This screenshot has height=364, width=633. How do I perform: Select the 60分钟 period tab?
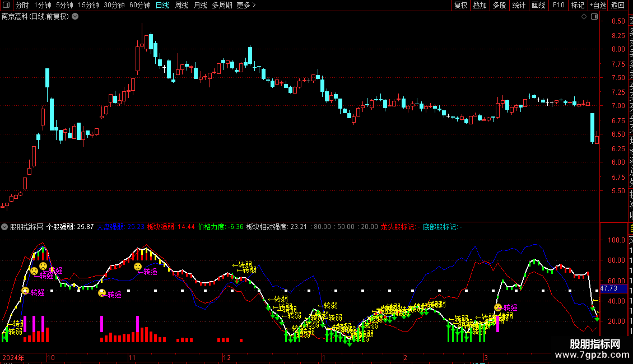[140, 5]
